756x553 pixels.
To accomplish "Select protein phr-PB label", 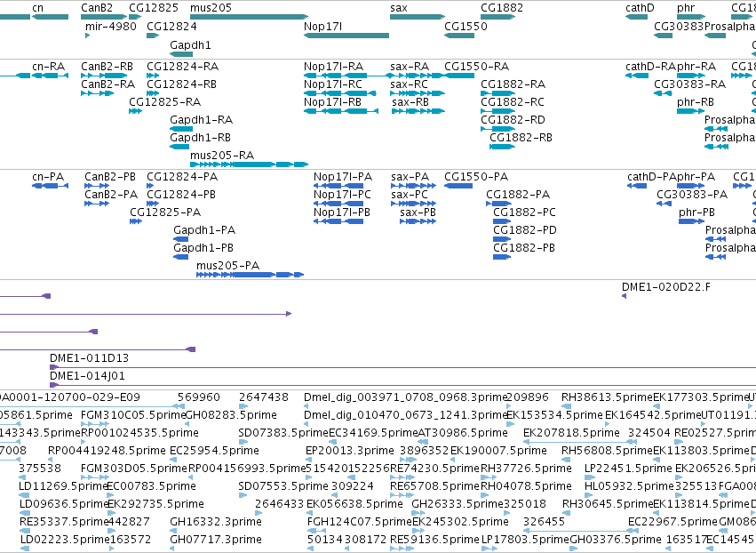I will [696, 212].
